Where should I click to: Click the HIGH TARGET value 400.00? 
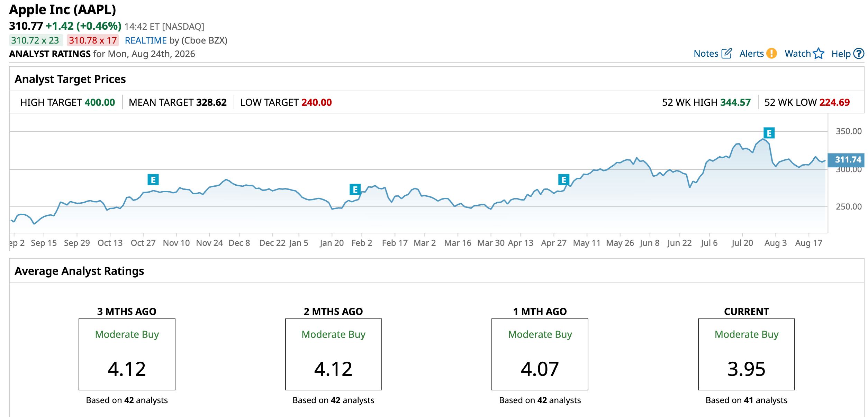pyautogui.click(x=100, y=102)
